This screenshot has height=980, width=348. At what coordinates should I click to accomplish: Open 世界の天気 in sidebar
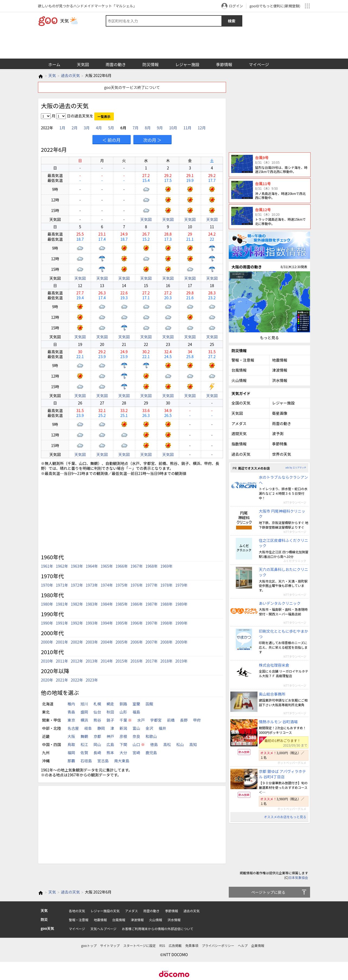281,454
